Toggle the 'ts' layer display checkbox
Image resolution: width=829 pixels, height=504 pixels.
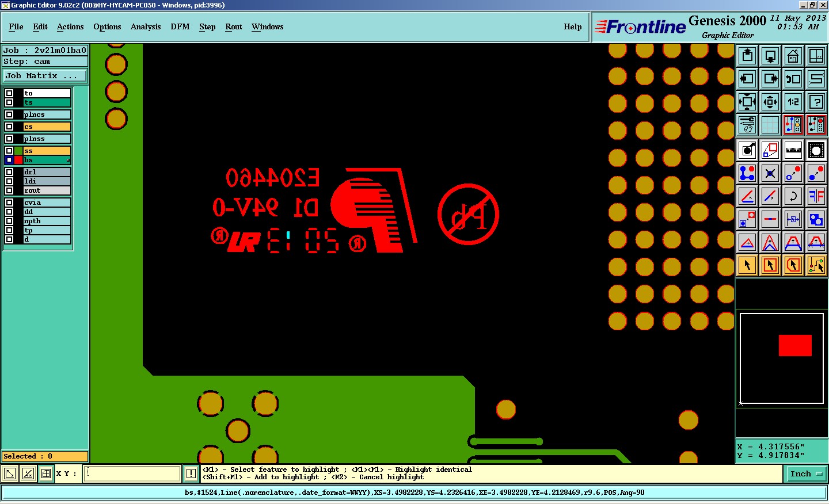(9, 102)
